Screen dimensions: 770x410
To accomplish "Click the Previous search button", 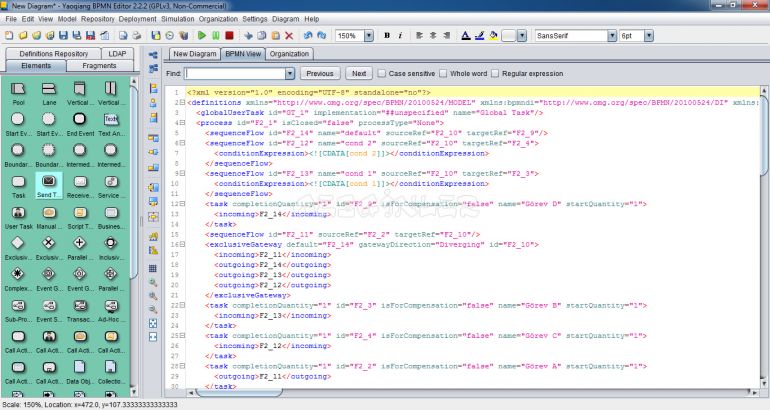I will (x=320, y=74).
